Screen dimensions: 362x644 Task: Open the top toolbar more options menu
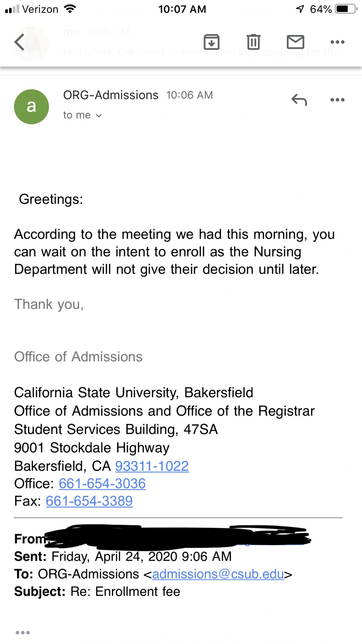(337, 42)
